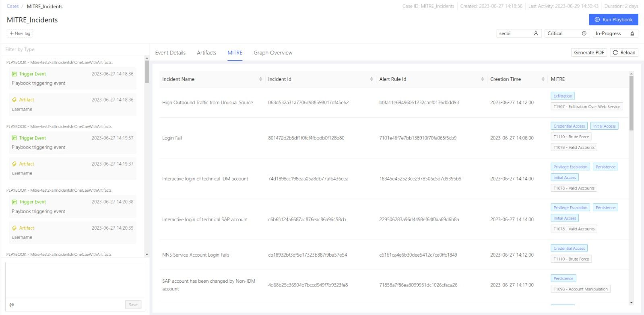This screenshot has width=644, height=315.
Task: Click the first Artifact tag icon
Action: click(14, 100)
